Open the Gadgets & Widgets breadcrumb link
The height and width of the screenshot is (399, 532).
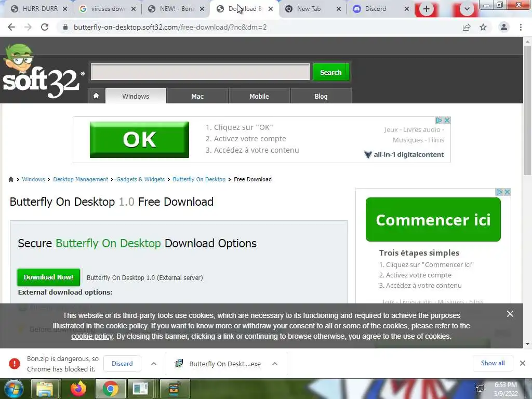click(140, 179)
